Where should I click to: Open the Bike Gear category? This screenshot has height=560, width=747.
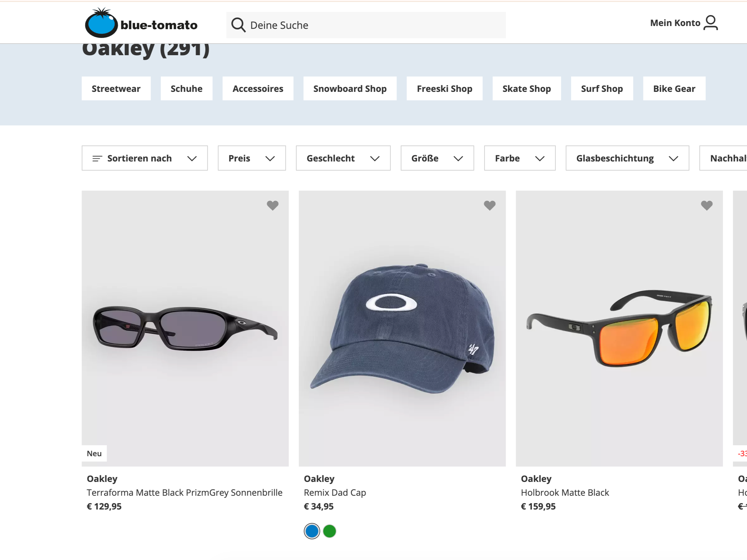674,88
